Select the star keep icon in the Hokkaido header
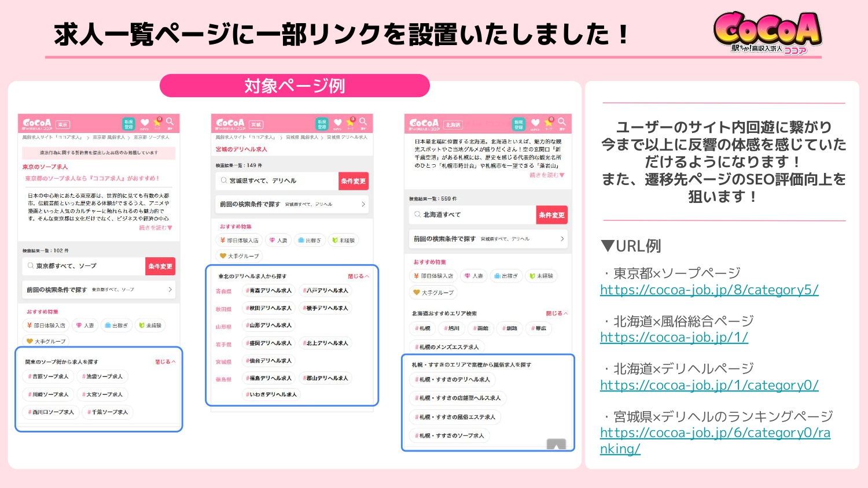The height and width of the screenshot is (488, 868). tap(549, 123)
